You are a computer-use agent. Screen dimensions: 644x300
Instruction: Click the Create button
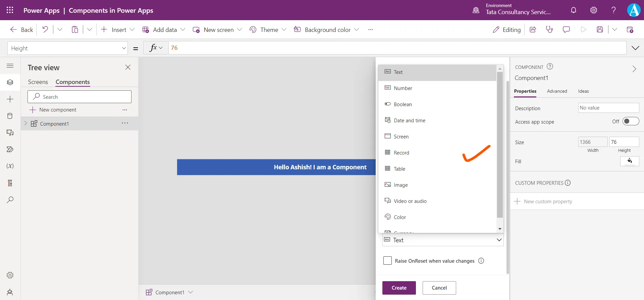[x=399, y=288]
